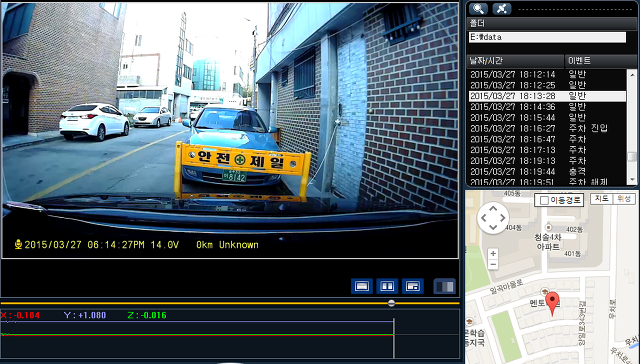Select the single full-screen view layout icon
This screenshot has width=640, height=364.
point(362,286)
